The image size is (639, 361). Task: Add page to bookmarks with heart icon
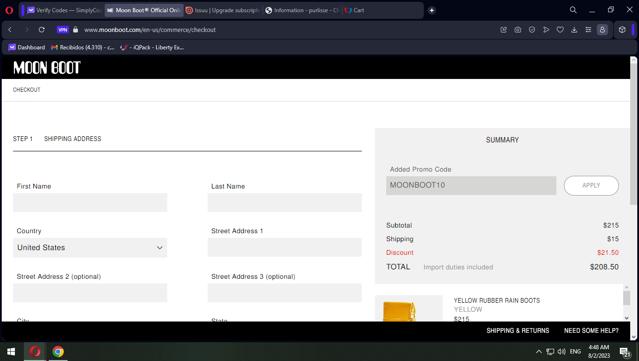click(x=560, y=30)
